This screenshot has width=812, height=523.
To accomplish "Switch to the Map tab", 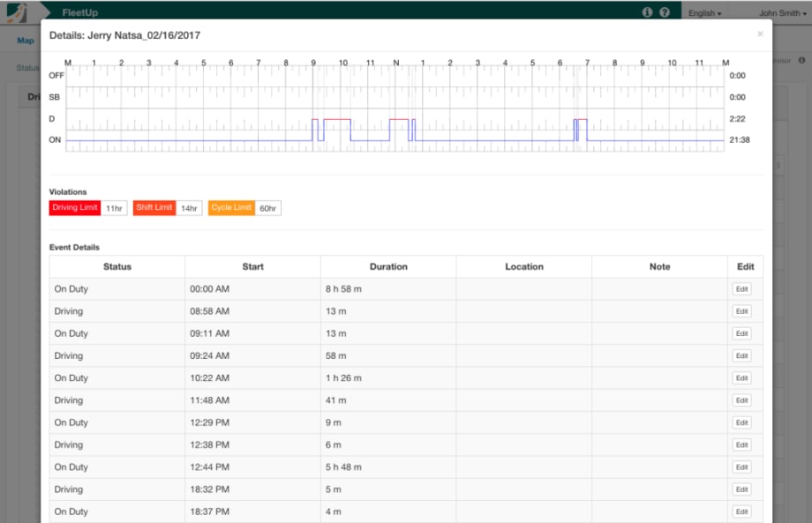I will [x=26, y=41].
